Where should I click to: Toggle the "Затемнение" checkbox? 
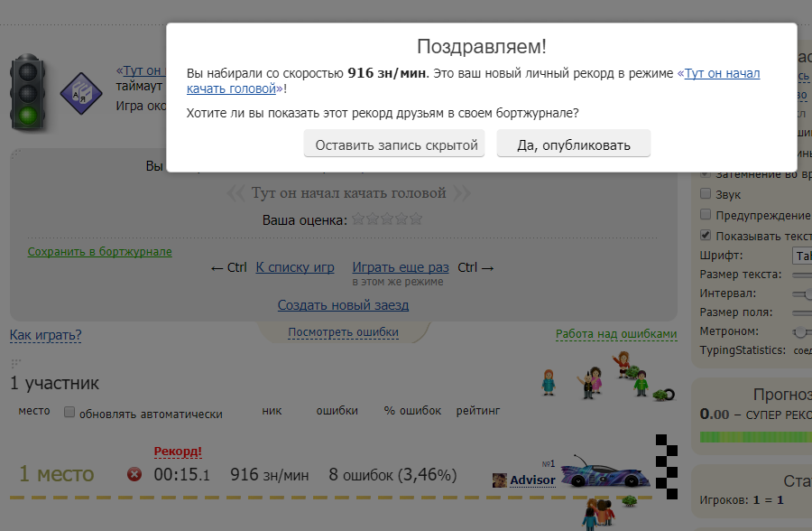pyautogui.click(x=706, y=173)
